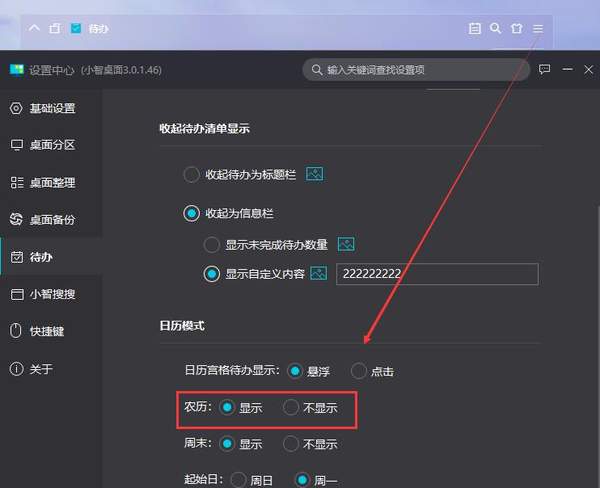Viewport: 600px width, 488px height.
Task: Click the settings keyword search field
Action: 416,70
